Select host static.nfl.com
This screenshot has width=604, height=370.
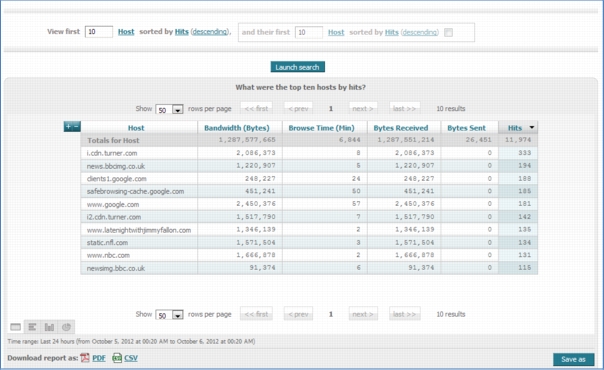click(x=107, y=243)
